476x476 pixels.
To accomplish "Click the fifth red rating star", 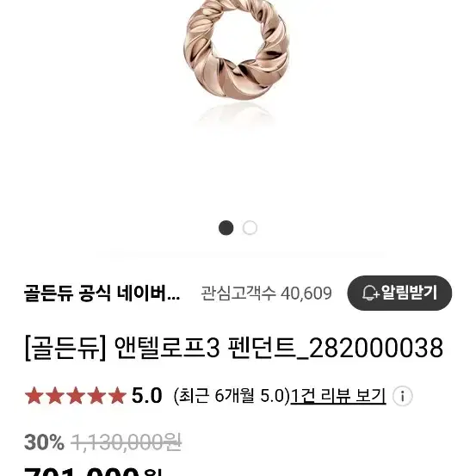I will (117, 396).
